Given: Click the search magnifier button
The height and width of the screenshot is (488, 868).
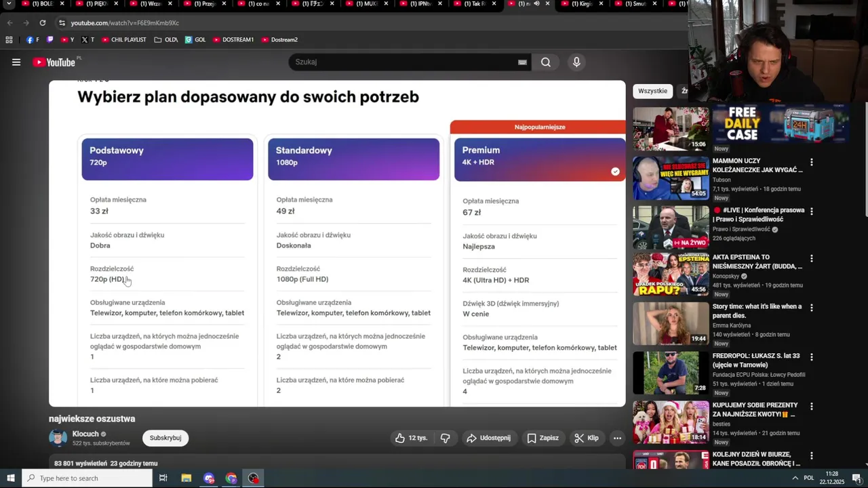Looking at the screenshot, I should click(546, 62).
